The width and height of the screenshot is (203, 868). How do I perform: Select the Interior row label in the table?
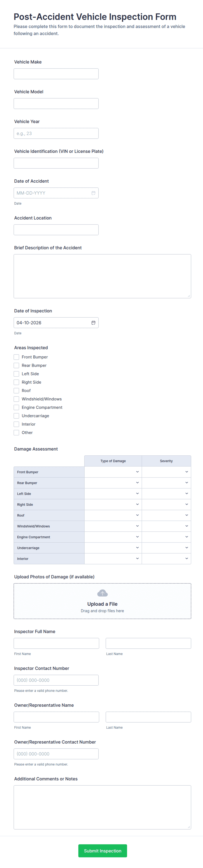[x=23, y=558]
